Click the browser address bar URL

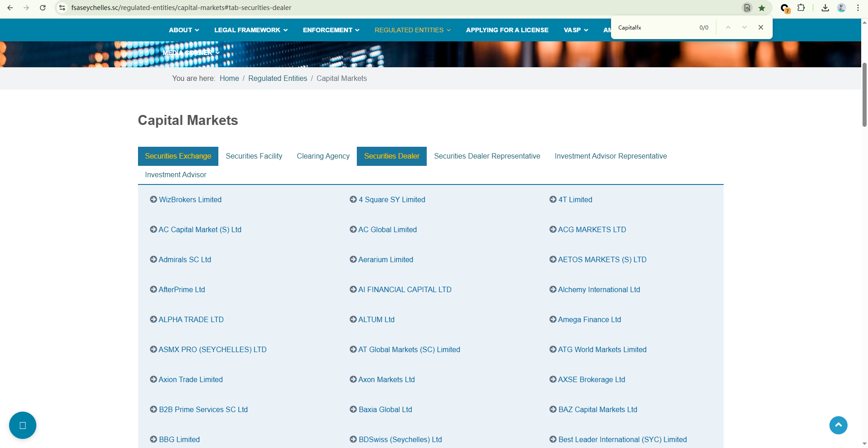pyautogui.click(x=181, y=8)
